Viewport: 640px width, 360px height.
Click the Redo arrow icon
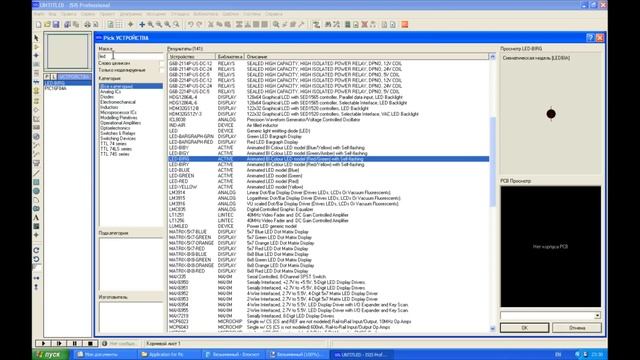tap(199, 25)
